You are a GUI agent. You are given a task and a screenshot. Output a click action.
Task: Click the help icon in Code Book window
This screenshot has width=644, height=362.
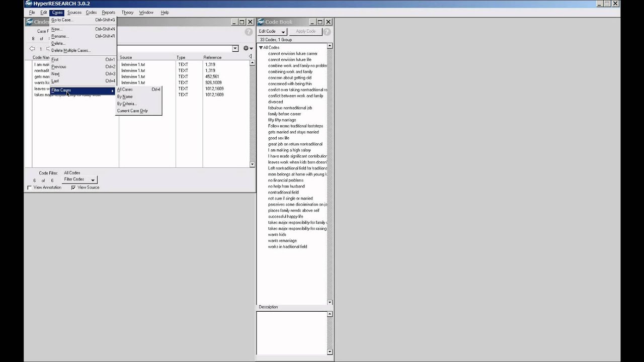[x=327, y=32]
